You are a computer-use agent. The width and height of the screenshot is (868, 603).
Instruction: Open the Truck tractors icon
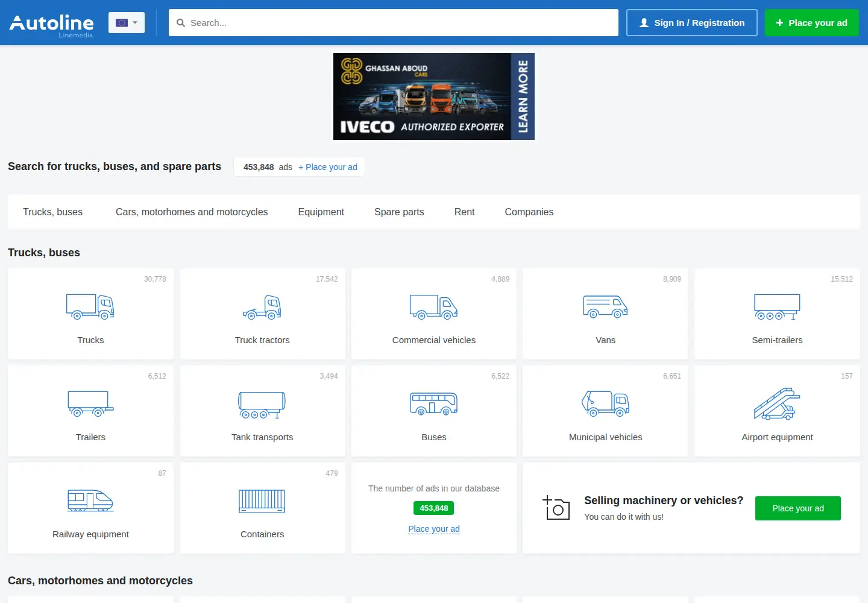tap(262, 307)
